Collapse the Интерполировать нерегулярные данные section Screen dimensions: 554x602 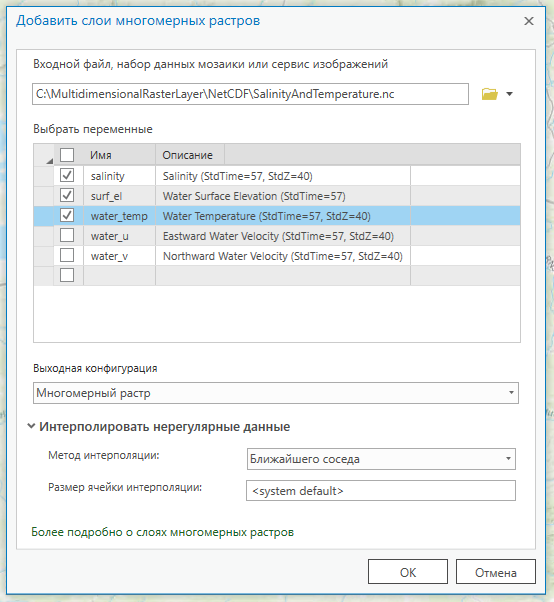[x=31, y=426]
